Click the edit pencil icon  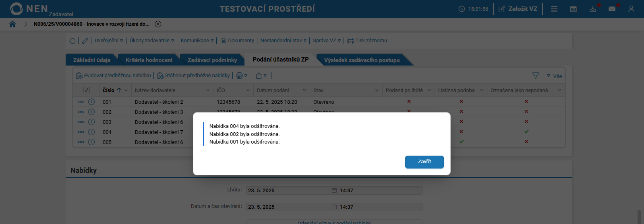(85, 41)
